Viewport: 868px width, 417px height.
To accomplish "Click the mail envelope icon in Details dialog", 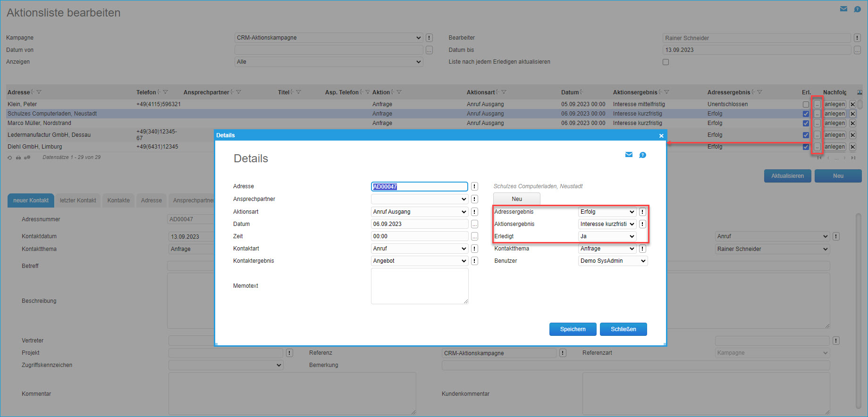I will [629, 155].
